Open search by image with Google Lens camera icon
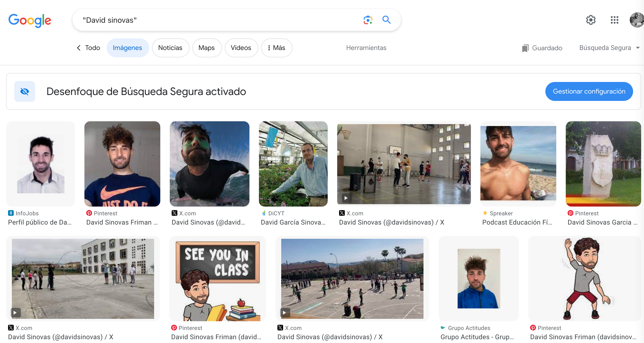Viewport: 644px width, 343px height. tap(368, 20)
